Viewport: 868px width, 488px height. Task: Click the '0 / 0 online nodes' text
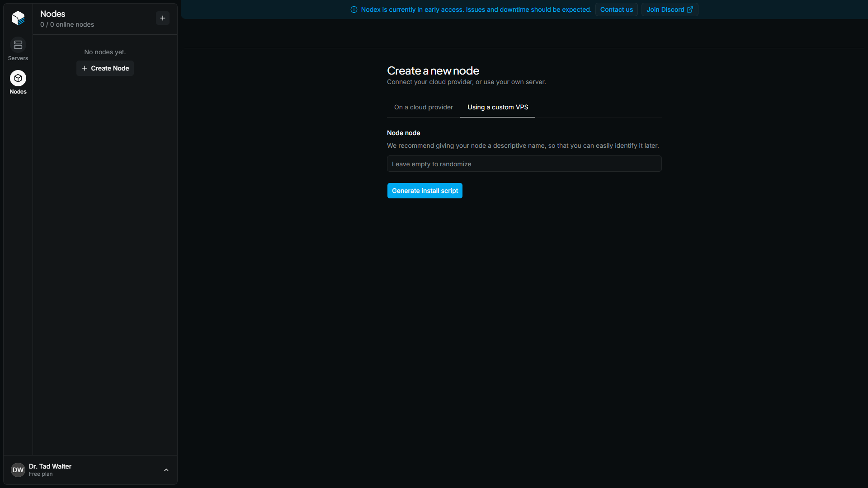pyautogui.click(x=67, y=24)
